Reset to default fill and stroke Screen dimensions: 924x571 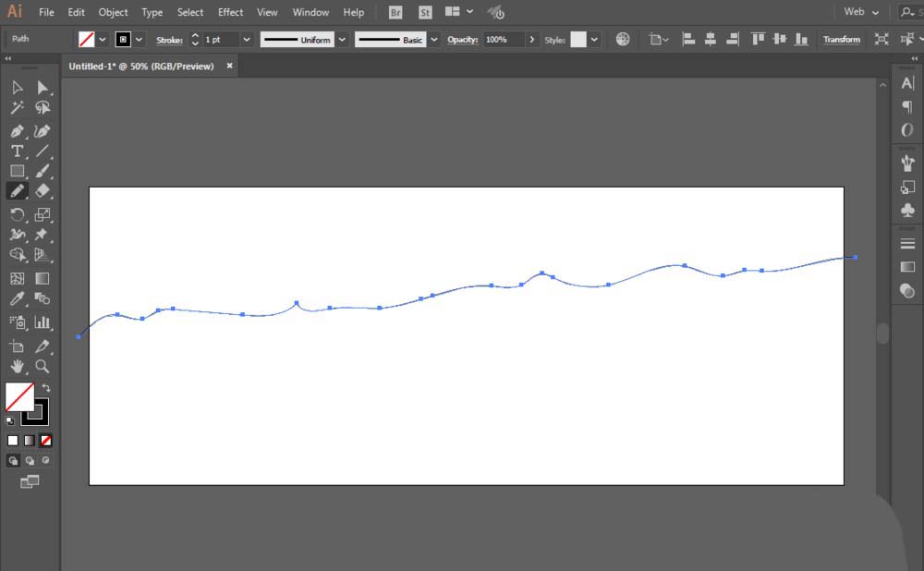(10, 420)
